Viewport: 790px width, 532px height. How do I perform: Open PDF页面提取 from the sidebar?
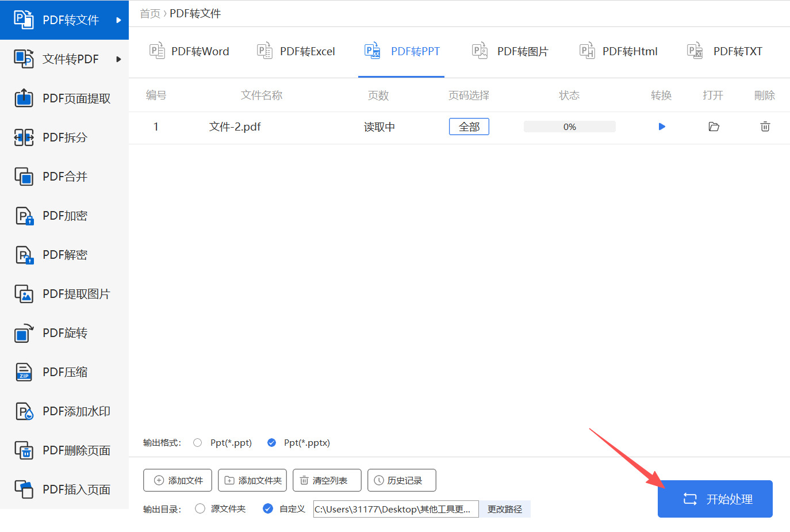(64, 98)
